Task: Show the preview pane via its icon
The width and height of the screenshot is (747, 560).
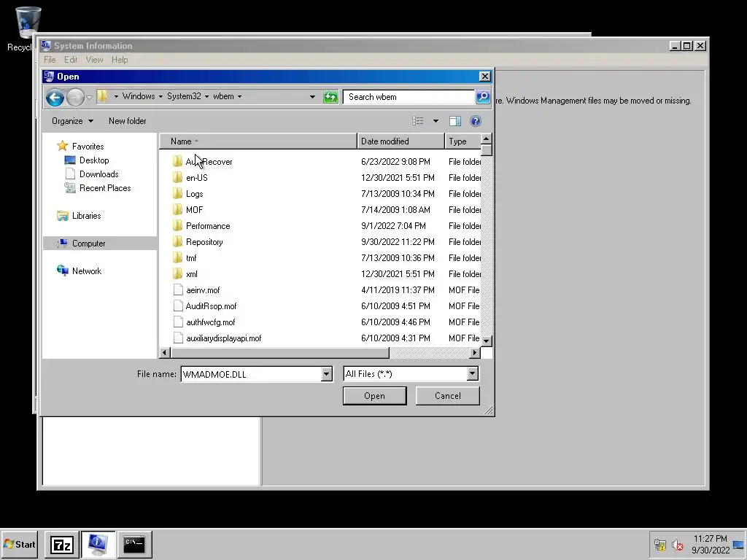Action: coord(455,121)
